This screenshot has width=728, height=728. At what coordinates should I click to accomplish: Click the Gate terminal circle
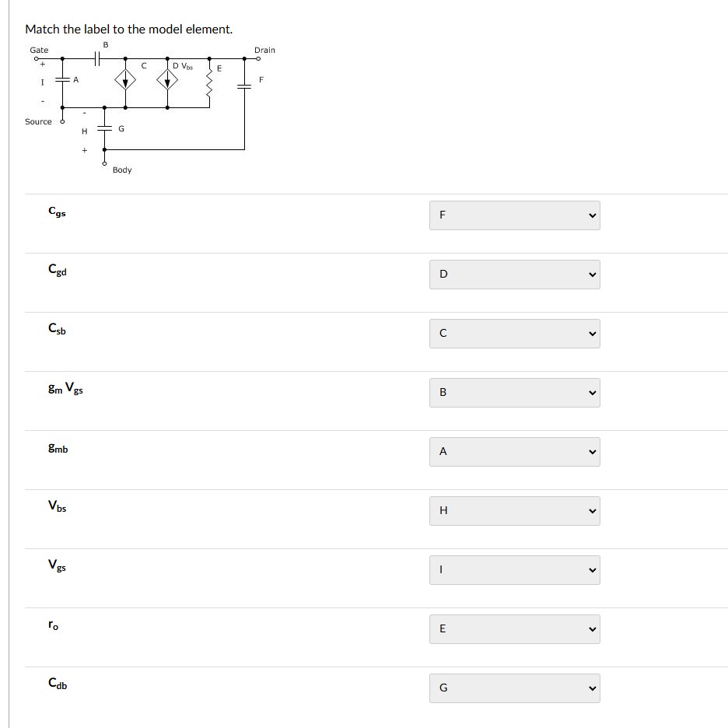[x=36, y=58]
